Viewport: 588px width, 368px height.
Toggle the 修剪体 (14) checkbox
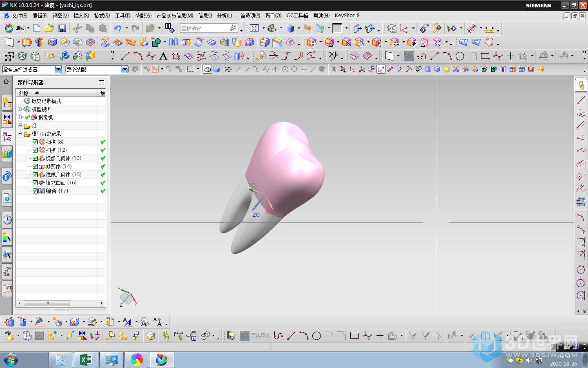pyautogui.click(x=35, y=166)
